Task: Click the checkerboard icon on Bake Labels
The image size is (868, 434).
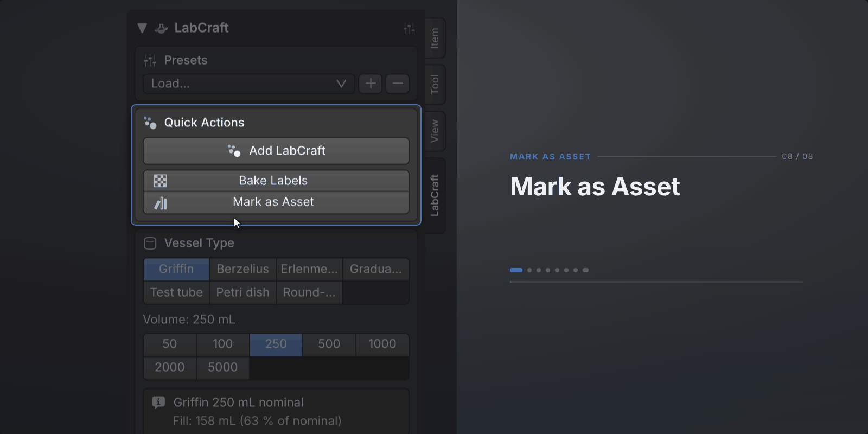Action: (161, 181)
